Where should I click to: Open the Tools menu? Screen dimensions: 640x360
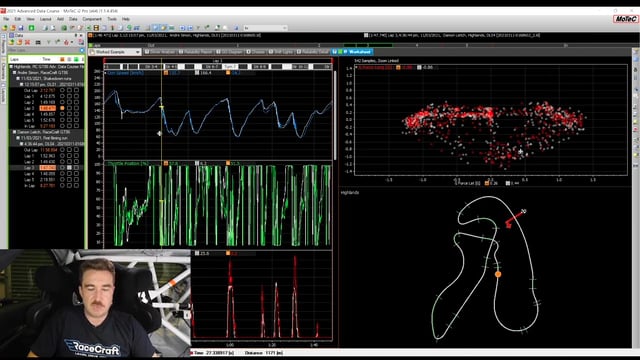(x=112, y=19)
